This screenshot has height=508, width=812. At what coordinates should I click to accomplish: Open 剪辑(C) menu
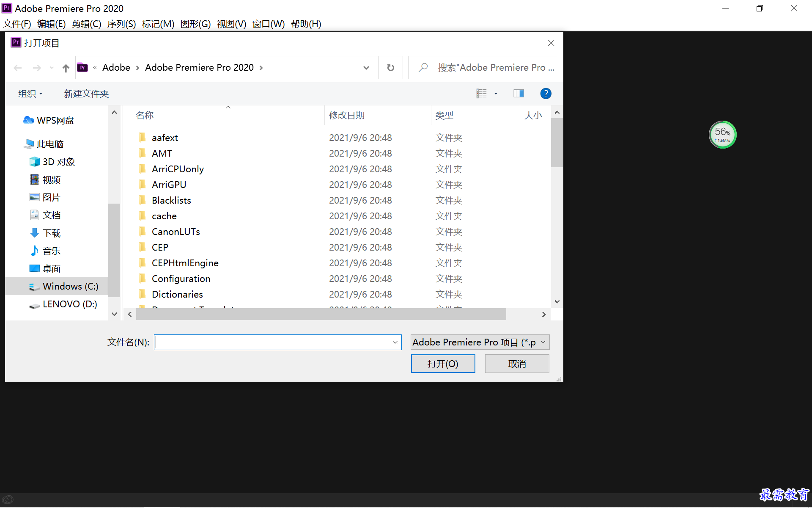click(x=87, y=24)
